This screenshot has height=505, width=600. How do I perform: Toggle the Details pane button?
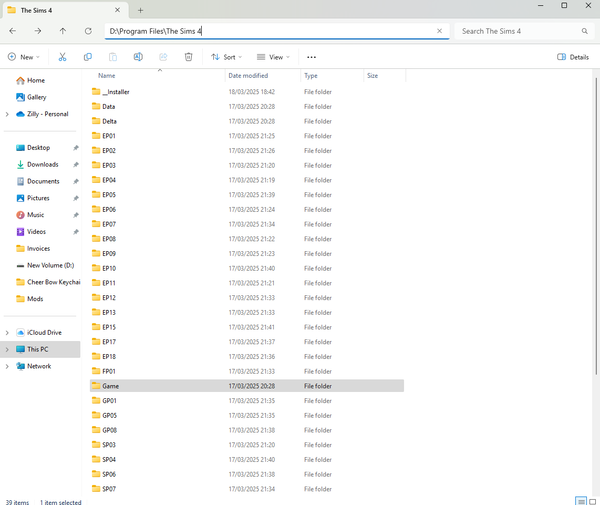(573, 57)
